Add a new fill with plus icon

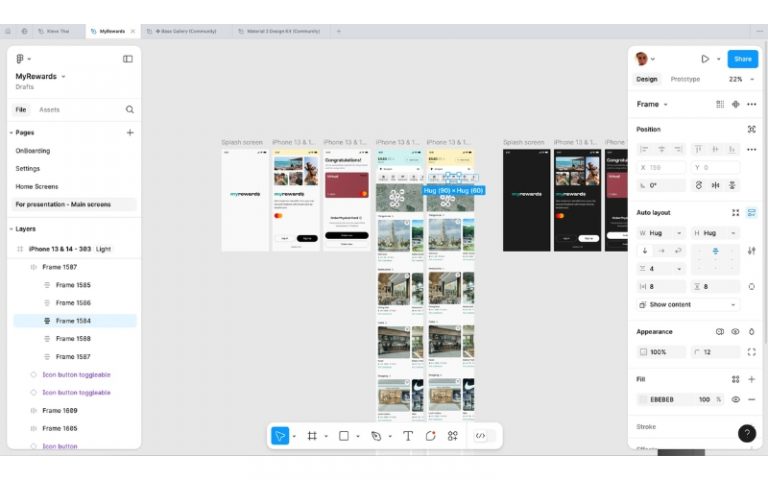click(x=751, y=379)
